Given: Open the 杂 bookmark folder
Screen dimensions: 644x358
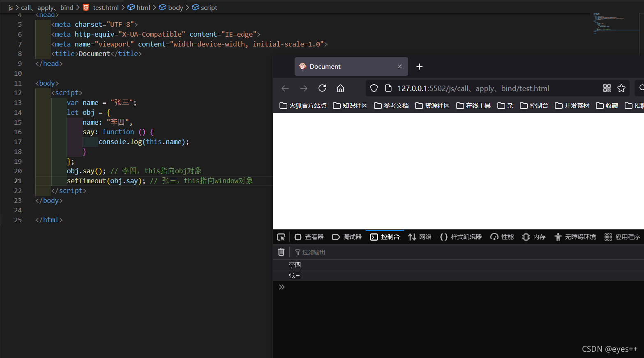Looking at the screenshot, I should [x=506, y=106].
